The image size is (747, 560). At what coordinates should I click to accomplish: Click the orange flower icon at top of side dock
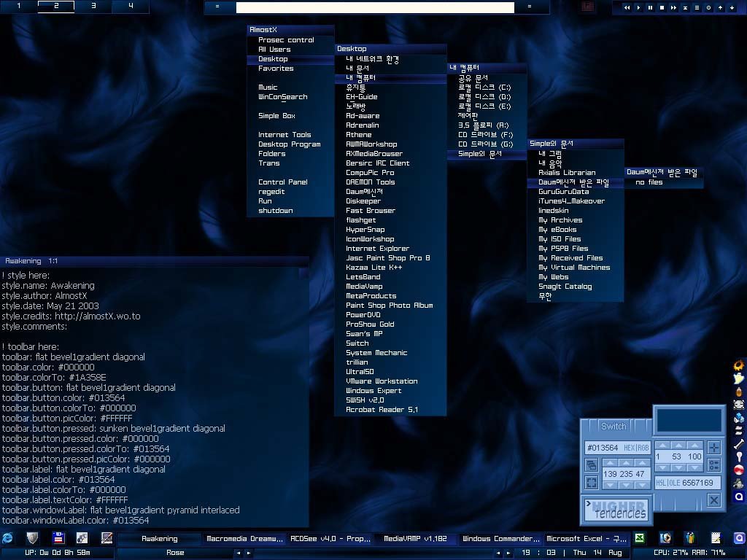[739, 365]
